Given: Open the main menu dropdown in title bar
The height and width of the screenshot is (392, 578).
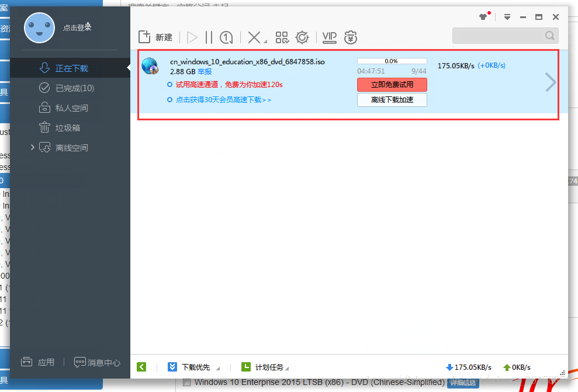Looking at the screenshot, I should [x=507, y=17].
